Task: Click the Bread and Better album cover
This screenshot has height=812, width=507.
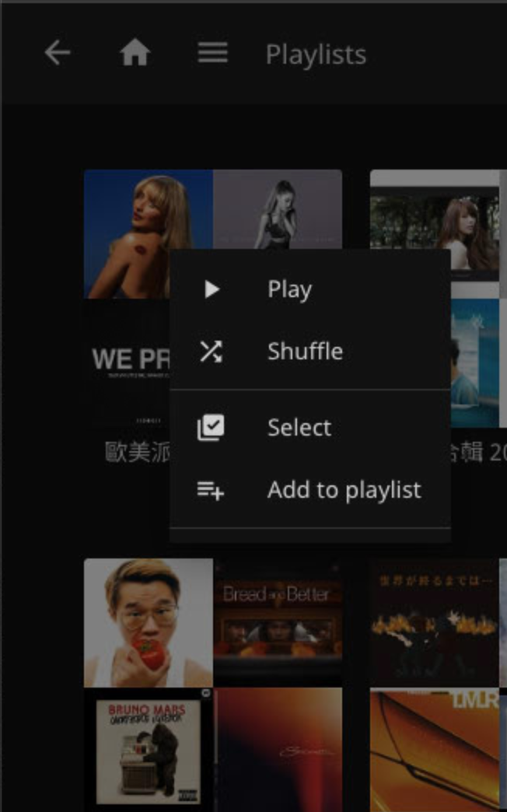Action: coord(278,622)
